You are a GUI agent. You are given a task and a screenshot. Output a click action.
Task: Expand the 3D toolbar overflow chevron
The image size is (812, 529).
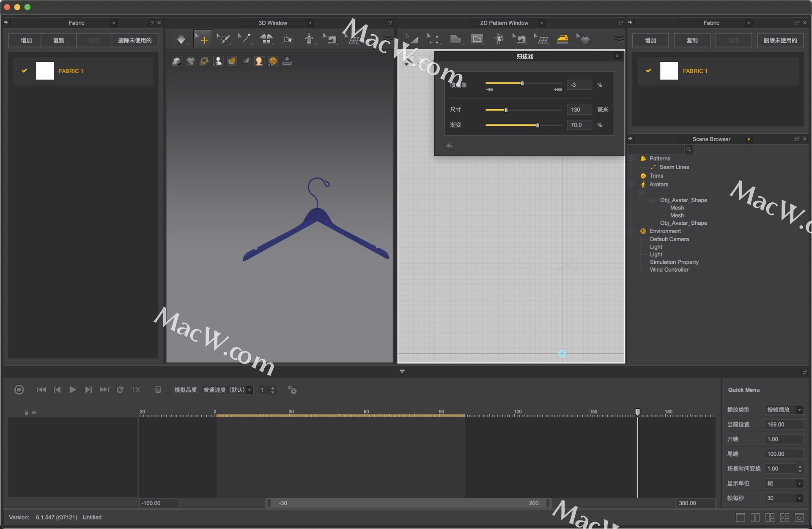pyautogui.click(x=388, y=39)
